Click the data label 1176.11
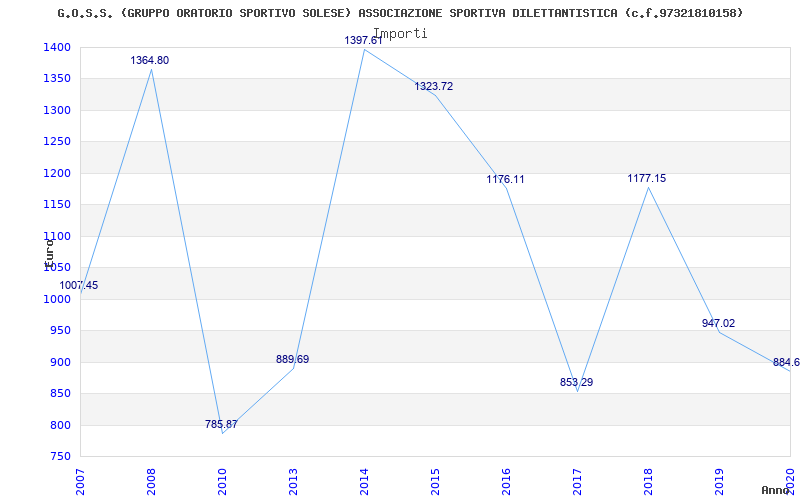Viewport: 800px width, 500px height. pos(505,180)
